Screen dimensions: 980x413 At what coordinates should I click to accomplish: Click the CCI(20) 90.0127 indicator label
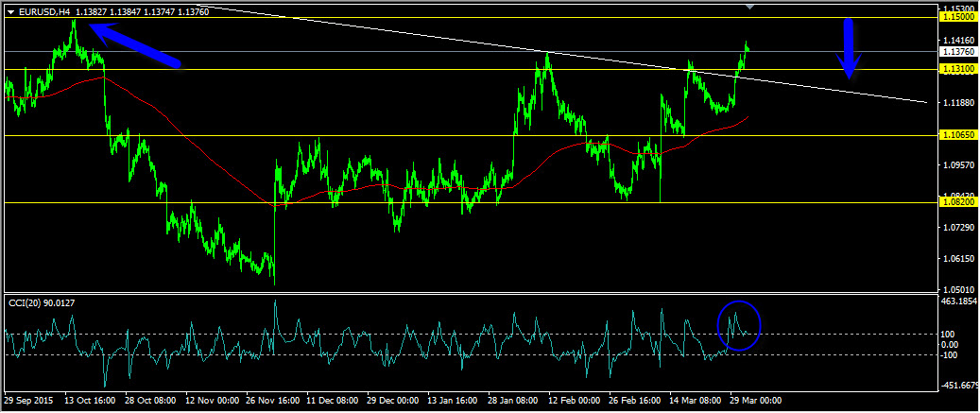click(41, 302)
